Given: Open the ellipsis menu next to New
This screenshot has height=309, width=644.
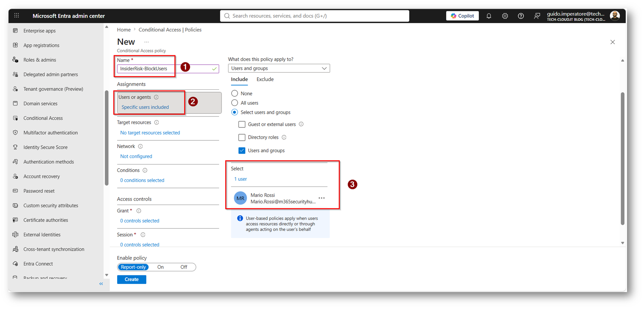Looking at the screenshot, I should [146, 42].
